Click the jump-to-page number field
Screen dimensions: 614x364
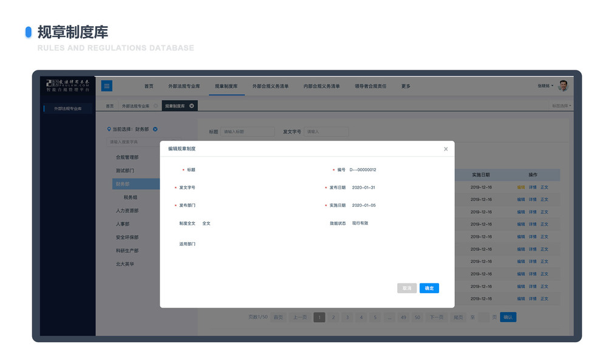(484, 317)
